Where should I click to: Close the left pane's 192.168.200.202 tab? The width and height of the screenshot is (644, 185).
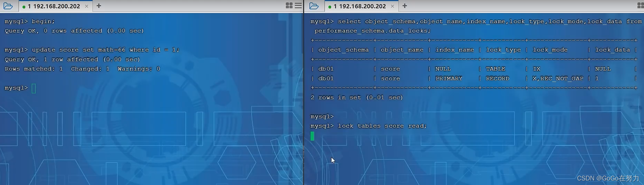pos(87,6)
